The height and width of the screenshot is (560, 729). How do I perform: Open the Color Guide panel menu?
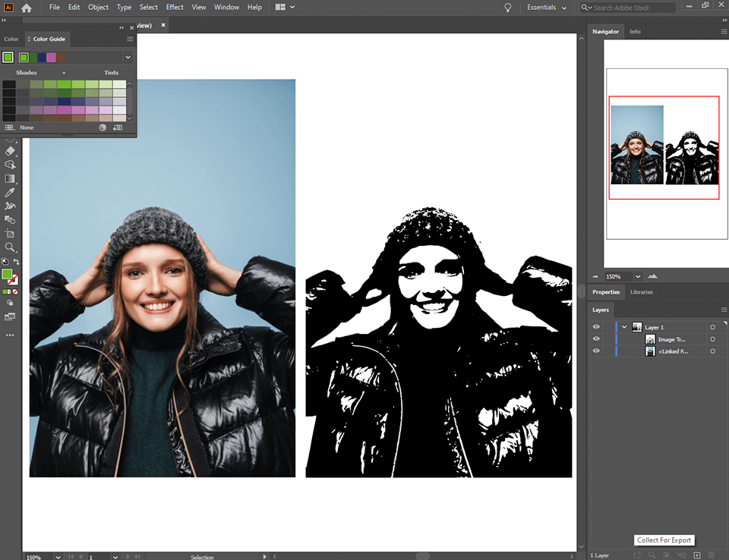[x=130, y=39]
